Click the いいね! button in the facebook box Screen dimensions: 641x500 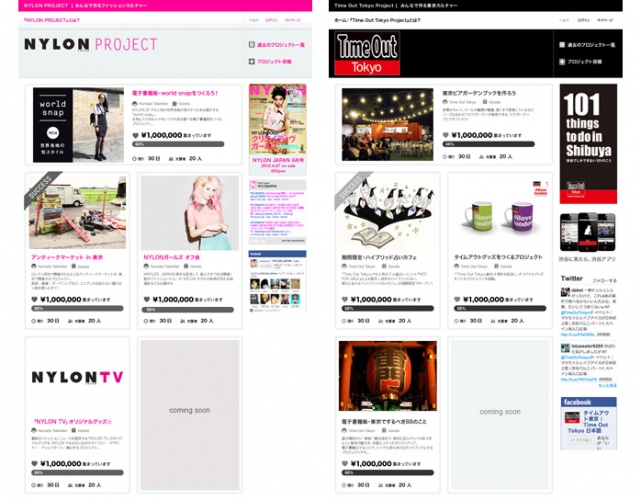(580, 440)
